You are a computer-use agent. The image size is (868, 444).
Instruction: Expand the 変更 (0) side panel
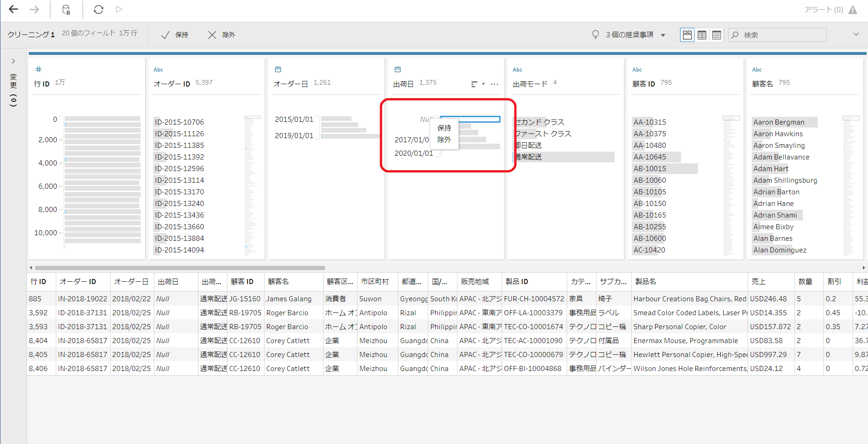click(13, 61)
